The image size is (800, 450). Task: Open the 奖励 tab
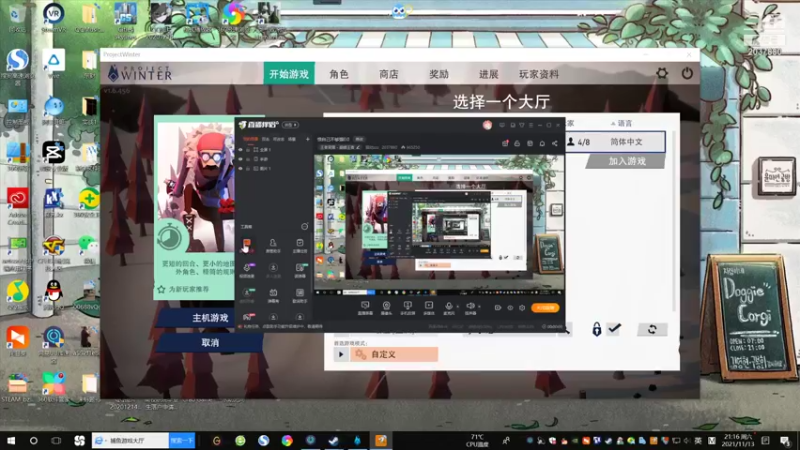(x=438, y=74)
